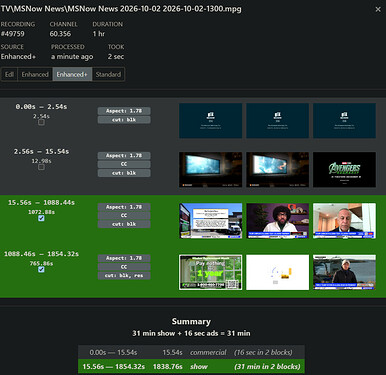Click CC tag in 2.56s segment
Screen dimensions: 386x375
(x=124, y=164)
